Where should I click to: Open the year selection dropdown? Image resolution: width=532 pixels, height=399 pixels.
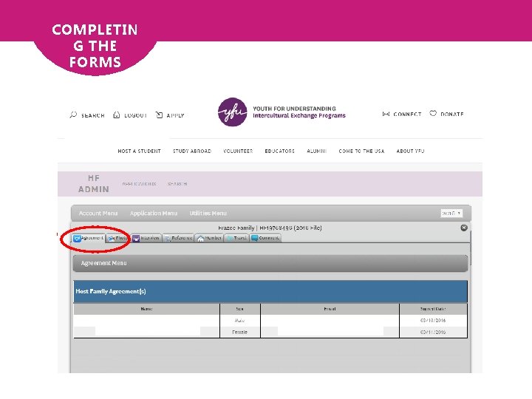[x=451, y=213]
